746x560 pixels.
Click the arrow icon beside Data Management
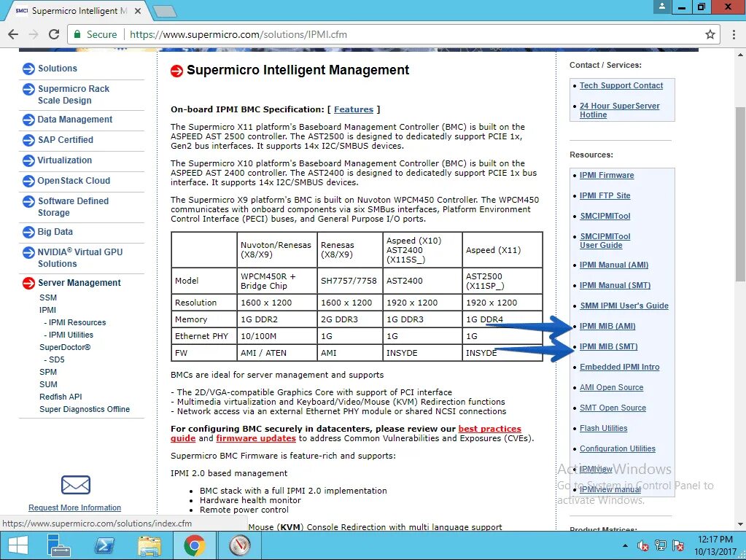[x=28, y=120]
